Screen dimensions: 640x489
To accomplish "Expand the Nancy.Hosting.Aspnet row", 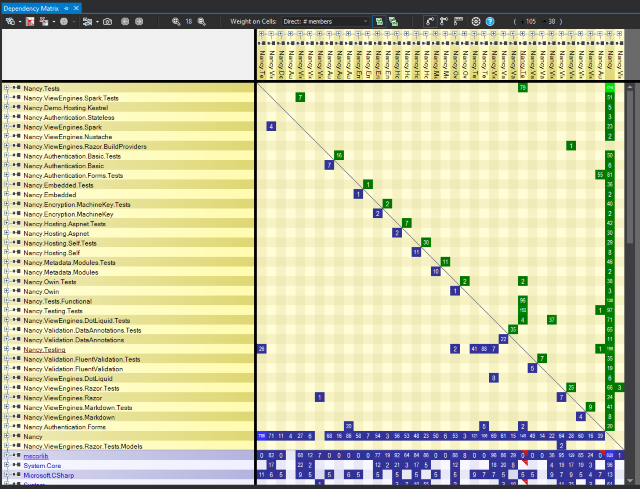I will point(6,233).
